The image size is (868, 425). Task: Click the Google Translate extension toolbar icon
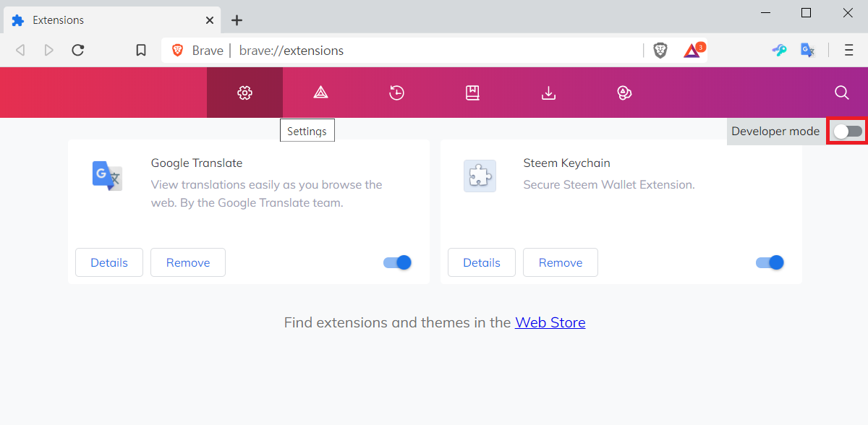pos(808,51)
